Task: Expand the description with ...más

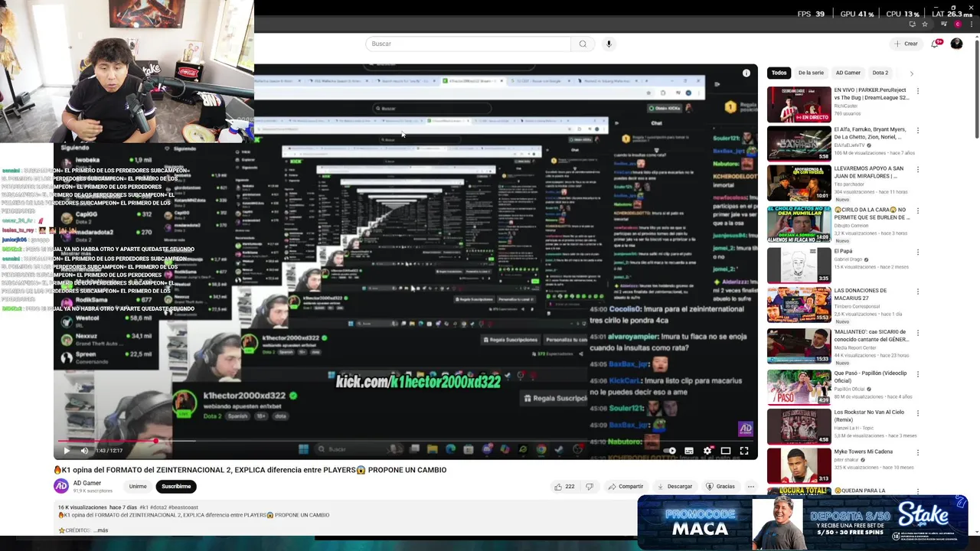Action: (x=101, y=530)
